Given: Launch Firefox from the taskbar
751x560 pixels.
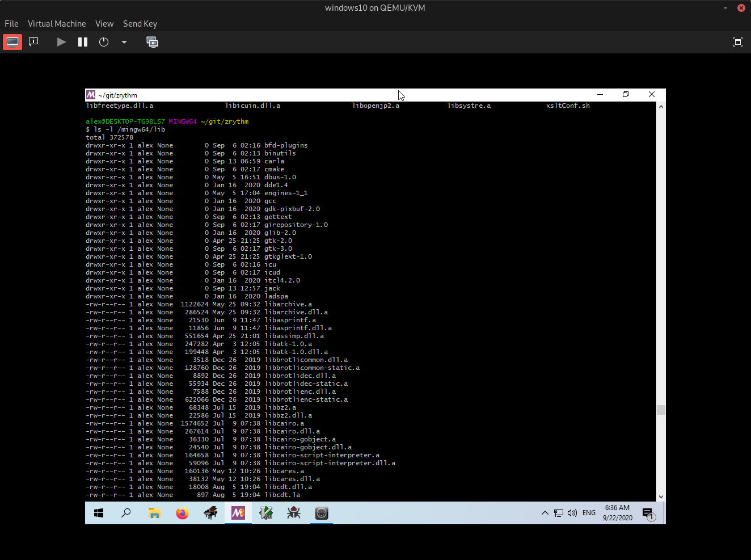Looking at the screenshot, I should pos(182,513).
